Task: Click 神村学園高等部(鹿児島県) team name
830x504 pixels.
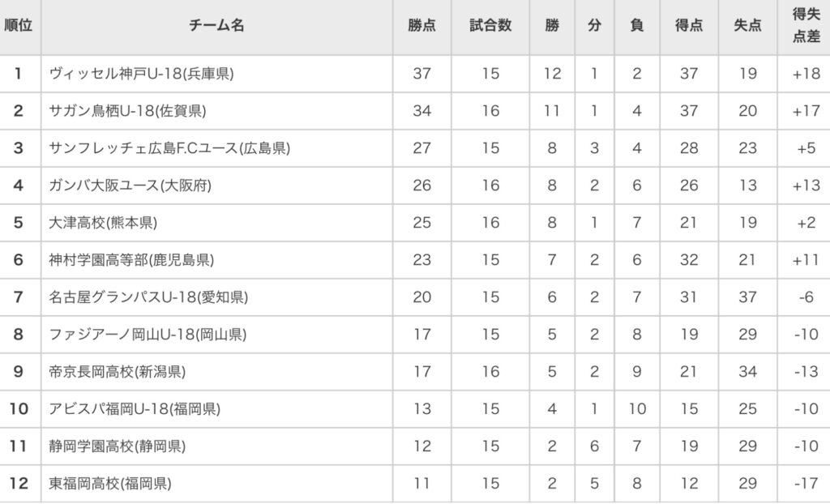Action: point(131,260)
